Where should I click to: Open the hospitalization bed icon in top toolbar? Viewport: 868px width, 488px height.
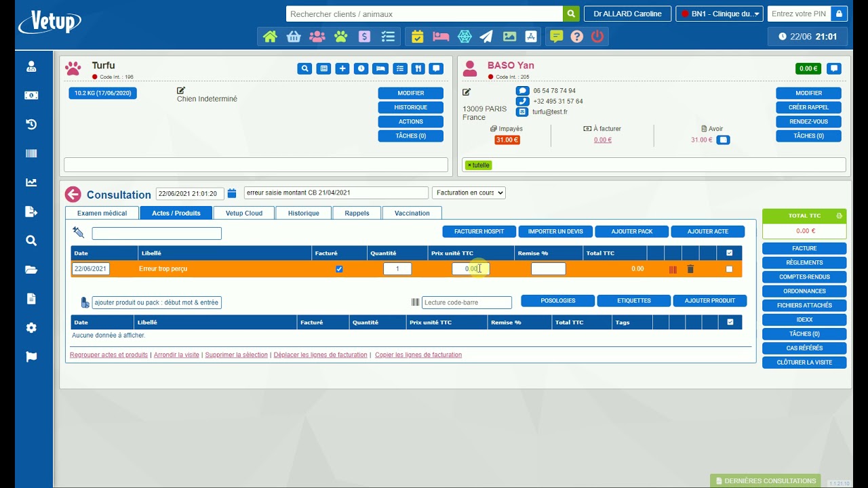[x=441, y=37]
